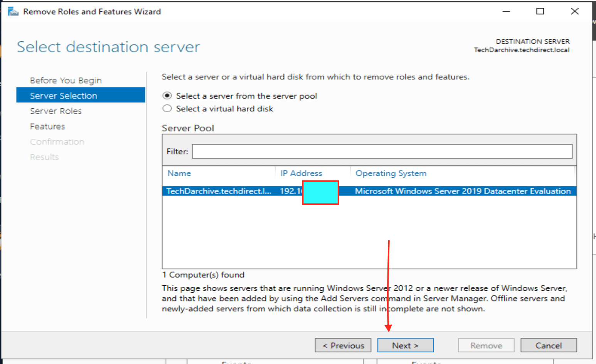The height and width of the screenshot is (364, 596).
Task: Click the wizard icon in the title bar
Action: tap(13, 12)
